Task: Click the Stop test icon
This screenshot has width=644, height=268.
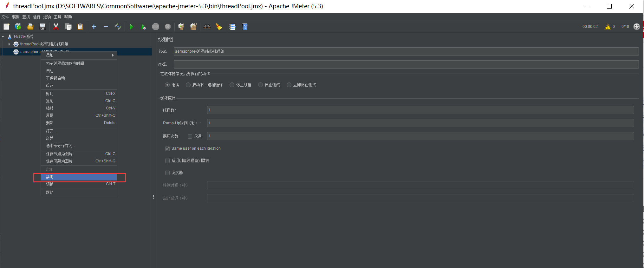Action: coord(156,27)
